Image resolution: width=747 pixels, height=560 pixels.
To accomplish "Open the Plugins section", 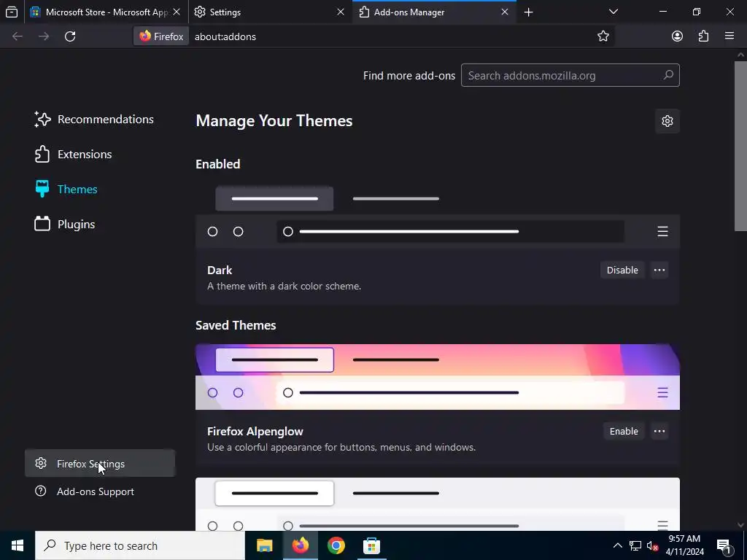I will pos(65,225).
